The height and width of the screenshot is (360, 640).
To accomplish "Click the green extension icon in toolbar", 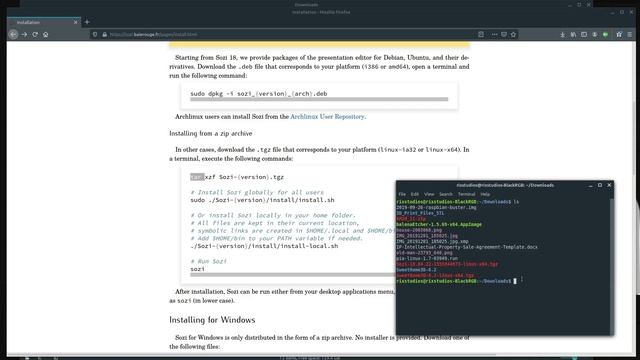I will point(606,35).
